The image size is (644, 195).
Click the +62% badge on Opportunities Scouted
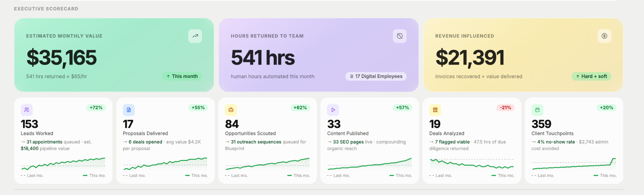[300, 108]
